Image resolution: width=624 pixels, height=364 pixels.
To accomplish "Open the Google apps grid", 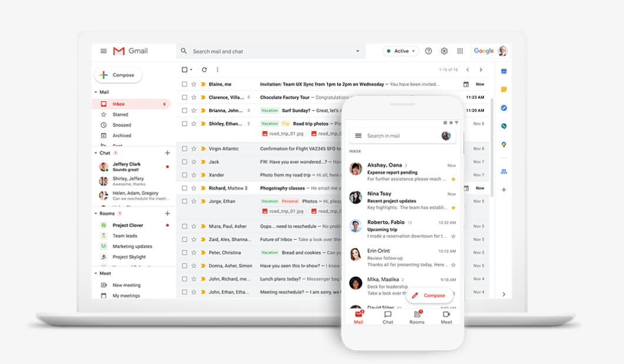I will (460, 51).
